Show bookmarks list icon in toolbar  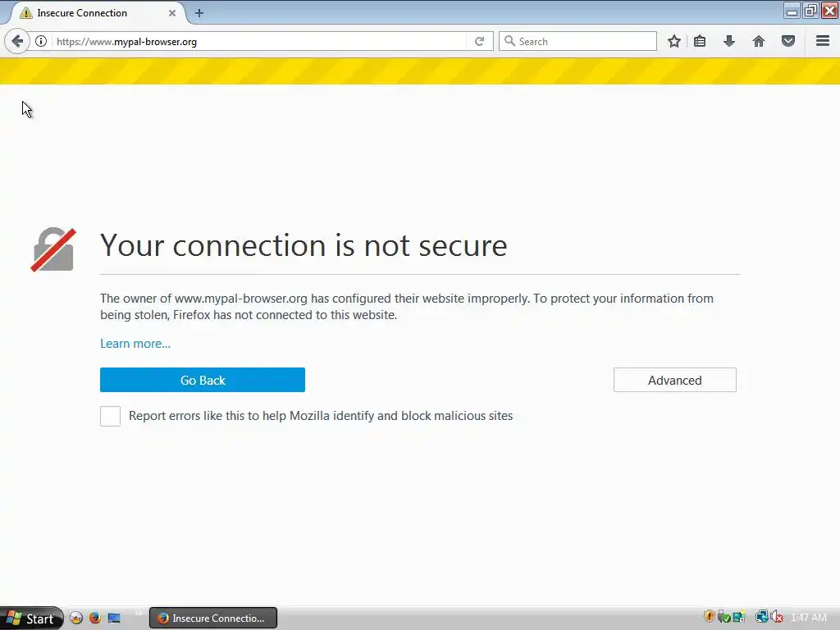click(700, 41)
